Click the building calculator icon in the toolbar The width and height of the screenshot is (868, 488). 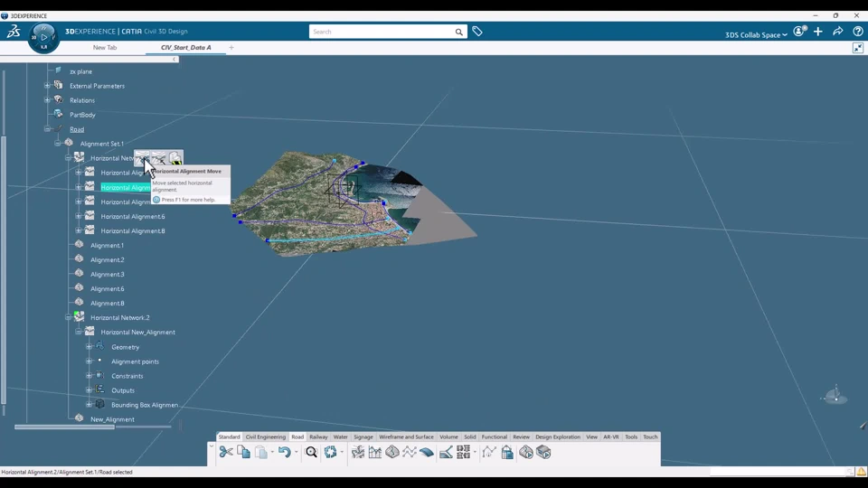[507, 452]
